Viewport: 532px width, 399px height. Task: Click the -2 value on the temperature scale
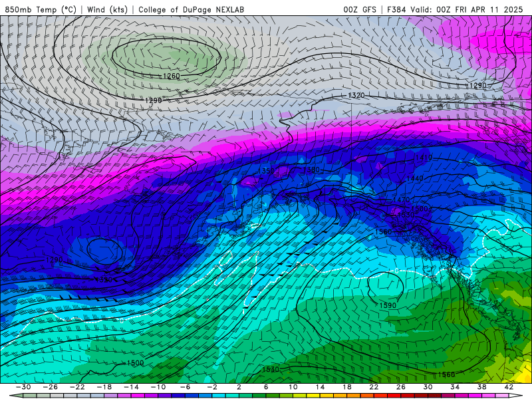[x=212, y=387]
